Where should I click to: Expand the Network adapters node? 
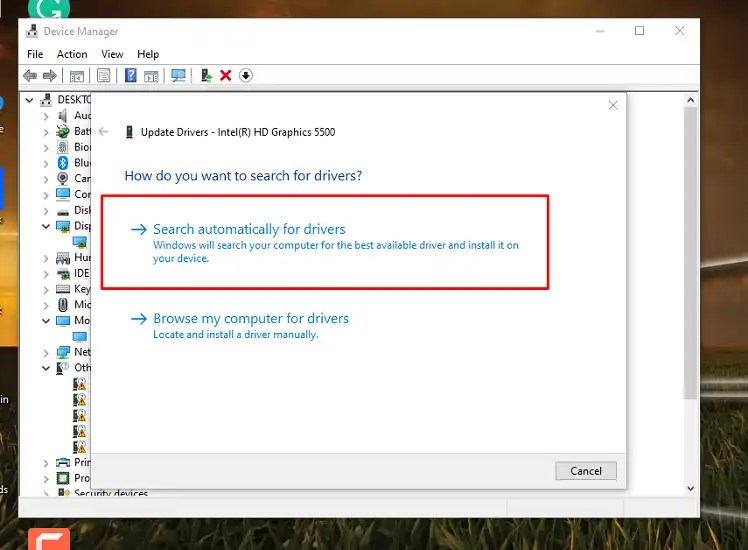[46, 353]
